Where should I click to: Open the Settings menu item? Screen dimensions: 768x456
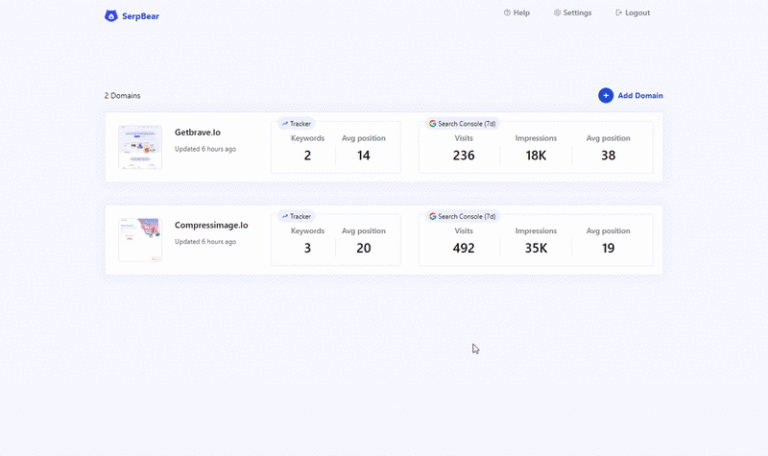(573, 13)
